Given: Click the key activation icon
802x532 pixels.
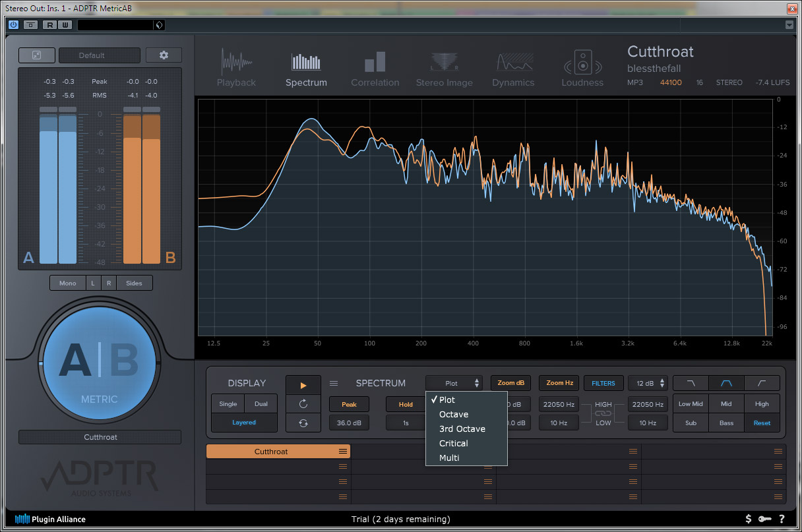Looking at the screenshot, I should click(765, 519).
